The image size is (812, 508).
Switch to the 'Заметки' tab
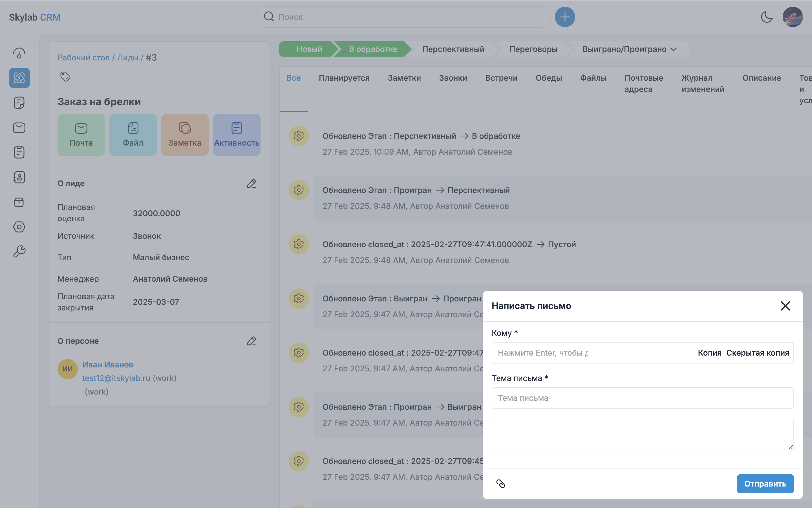coord(404,78)
